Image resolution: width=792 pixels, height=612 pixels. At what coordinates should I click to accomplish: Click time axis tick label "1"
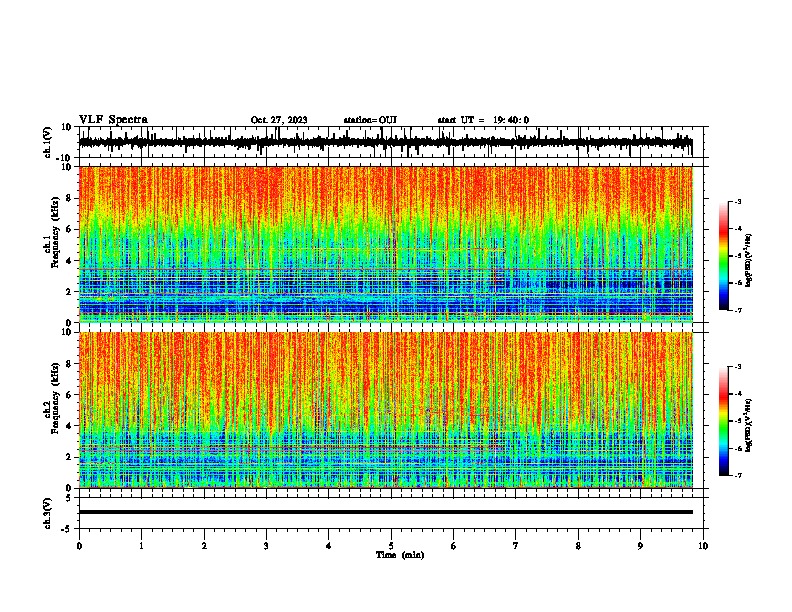coord(141,546)
